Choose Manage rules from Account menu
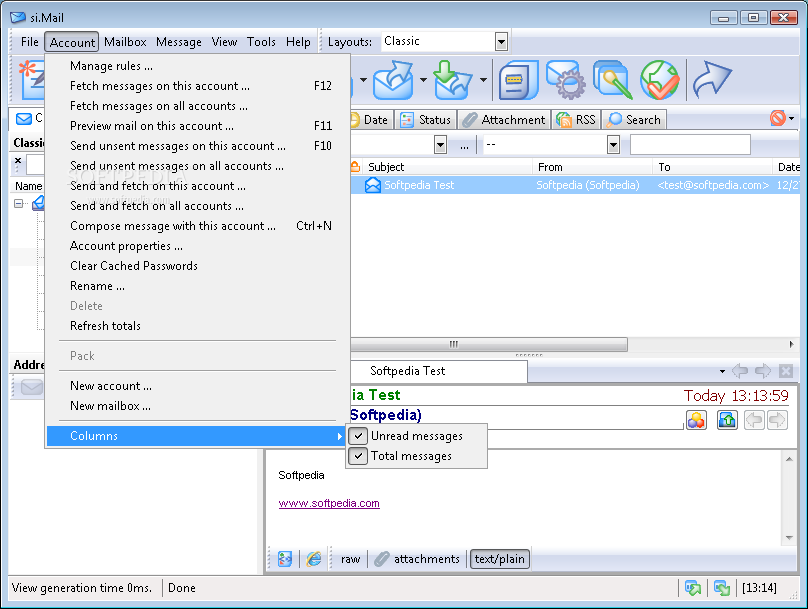808x609 pixels. (x=198, y=66)
